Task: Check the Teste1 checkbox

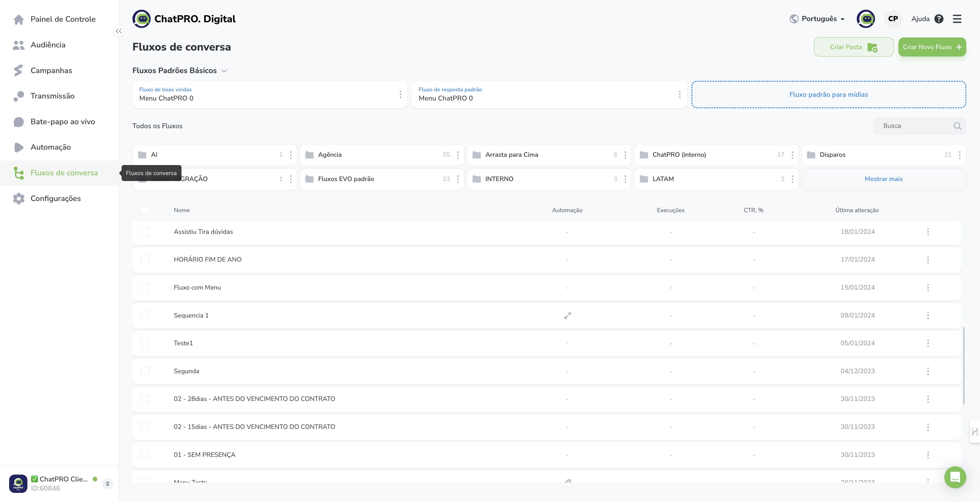Action: 145,343
